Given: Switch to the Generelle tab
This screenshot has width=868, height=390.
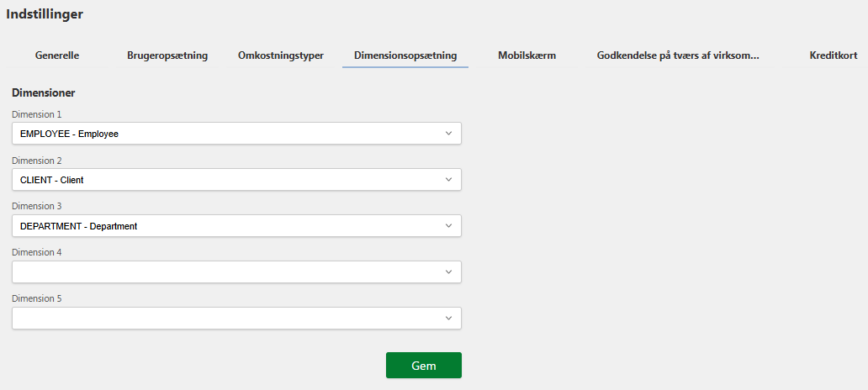Looking at the screenshot, I should coord(57,55).
